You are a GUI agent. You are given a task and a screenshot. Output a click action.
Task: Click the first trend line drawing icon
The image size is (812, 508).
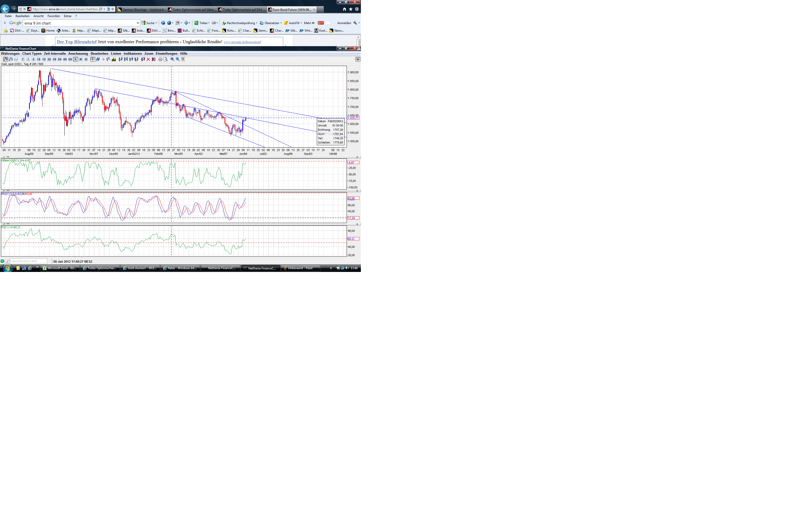pyautogui.click(x=121, y=59)
